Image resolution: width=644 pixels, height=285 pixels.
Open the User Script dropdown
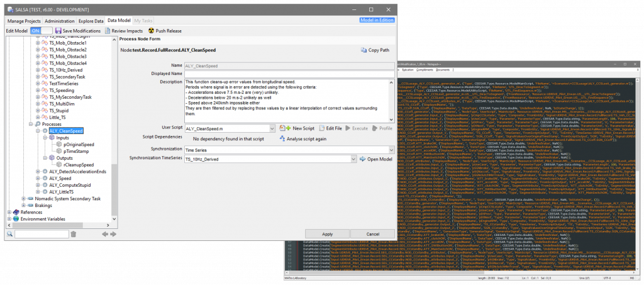273,128
